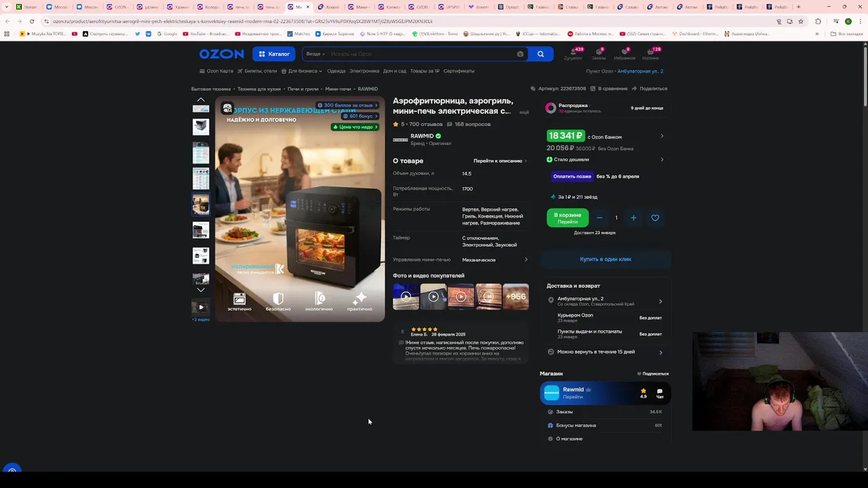Select the Оплатить позже option

(x=572, y=176)
